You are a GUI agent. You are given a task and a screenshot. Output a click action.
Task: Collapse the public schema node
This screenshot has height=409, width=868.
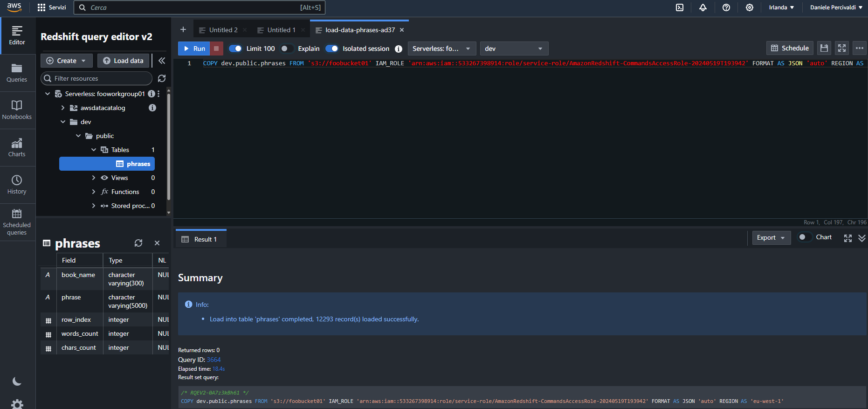coord(78,136)
